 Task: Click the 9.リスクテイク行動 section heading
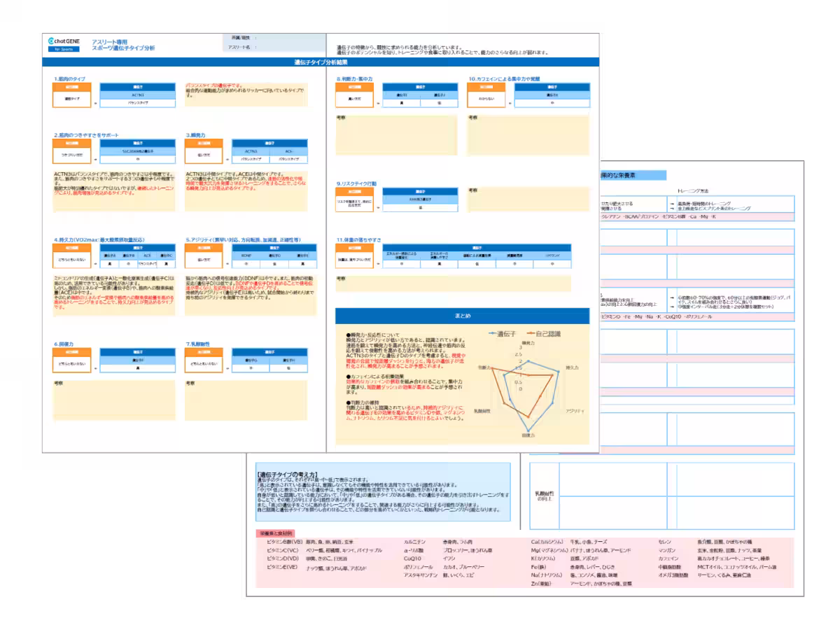click(356, 183)
